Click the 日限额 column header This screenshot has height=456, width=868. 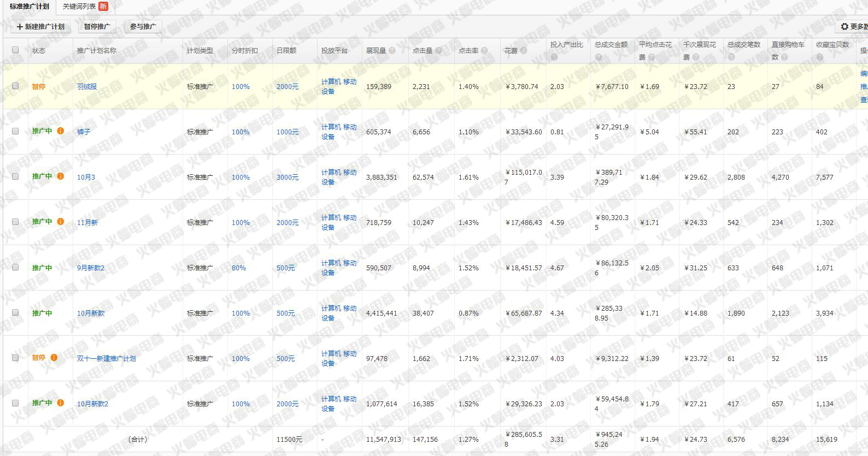286,51
